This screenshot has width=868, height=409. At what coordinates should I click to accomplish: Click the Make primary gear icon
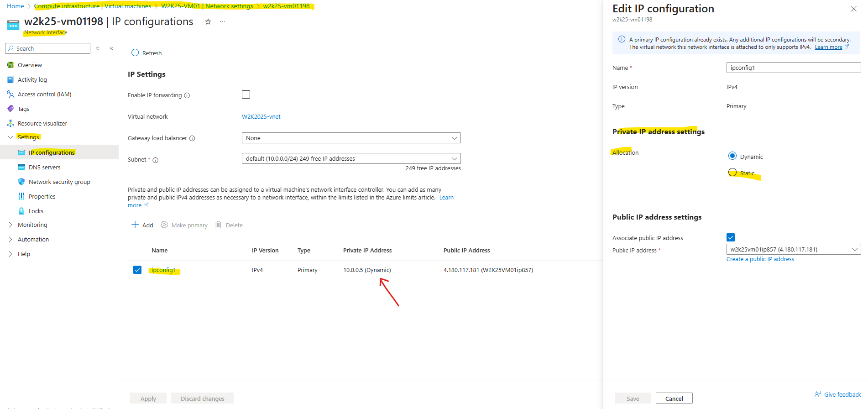click(x=164, y=225)
